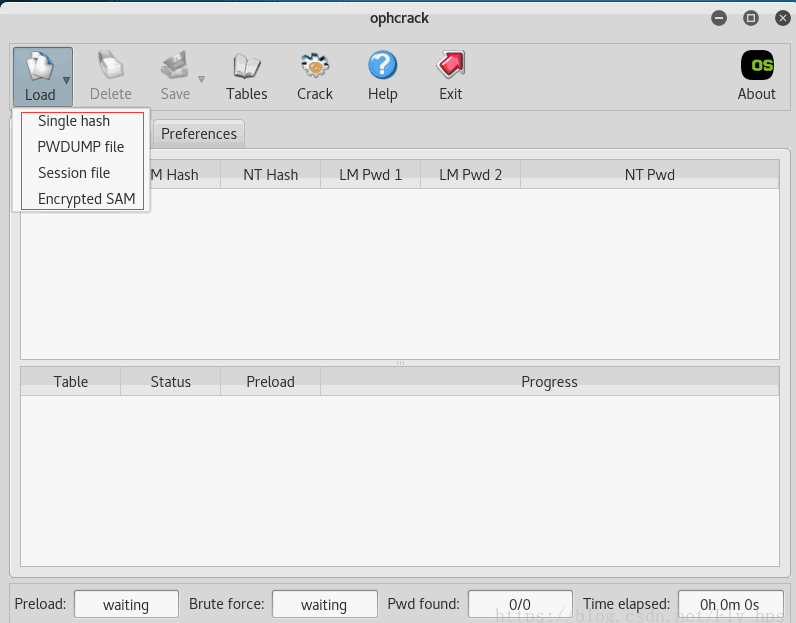Click the LM Pwd 2 column header
This screenshot has width=796, height=623.
(471, 175)
